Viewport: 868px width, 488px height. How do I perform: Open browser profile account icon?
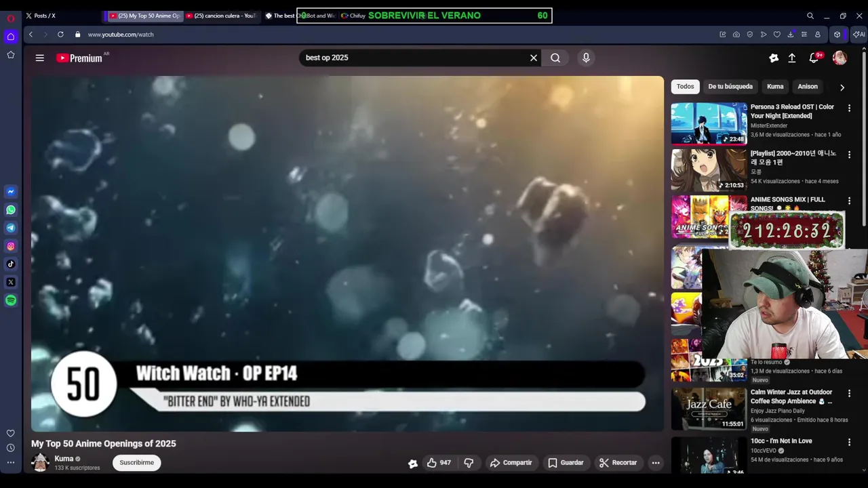(x=818, y=35)
